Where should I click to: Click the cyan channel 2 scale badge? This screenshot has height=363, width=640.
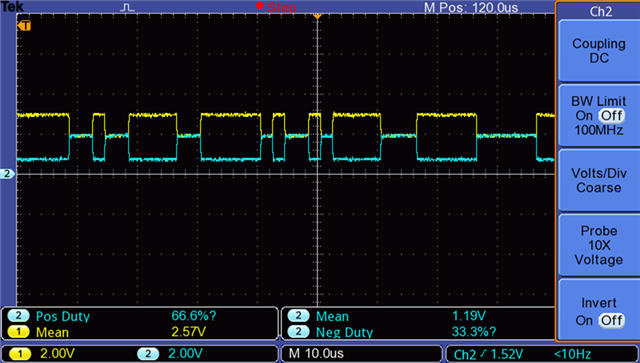148,354
